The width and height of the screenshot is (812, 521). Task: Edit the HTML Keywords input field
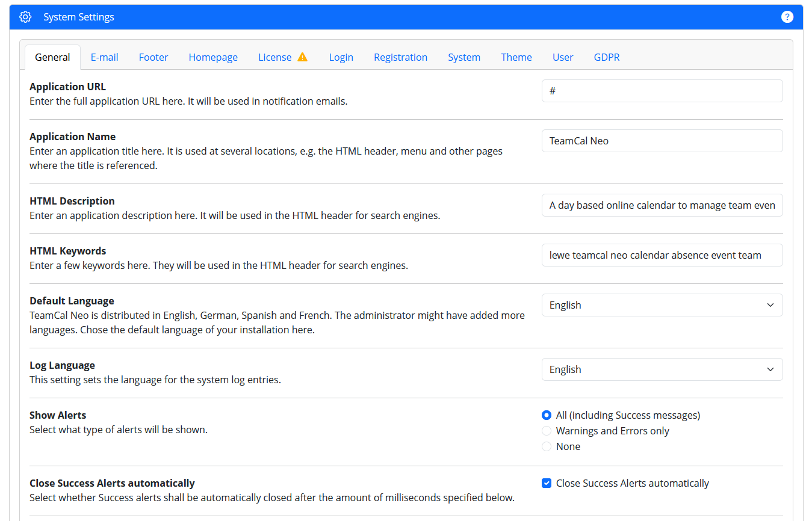662,255
